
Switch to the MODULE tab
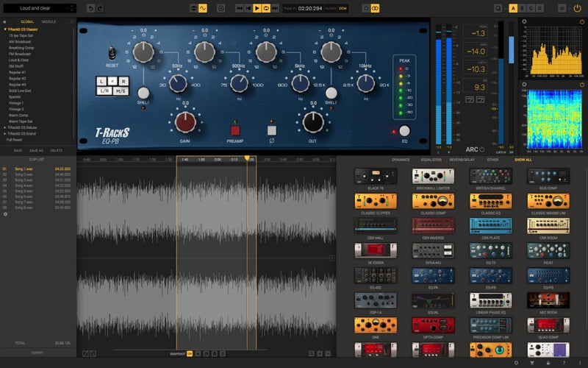click(49, 22)
